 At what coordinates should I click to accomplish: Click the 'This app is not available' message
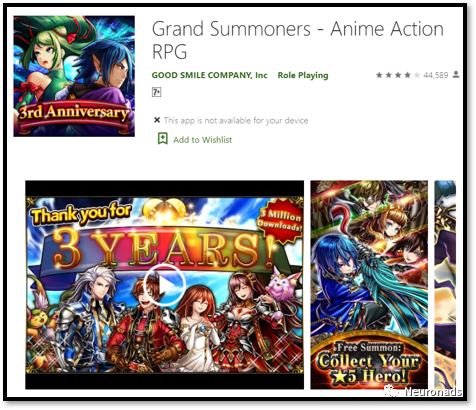point(236,120)
